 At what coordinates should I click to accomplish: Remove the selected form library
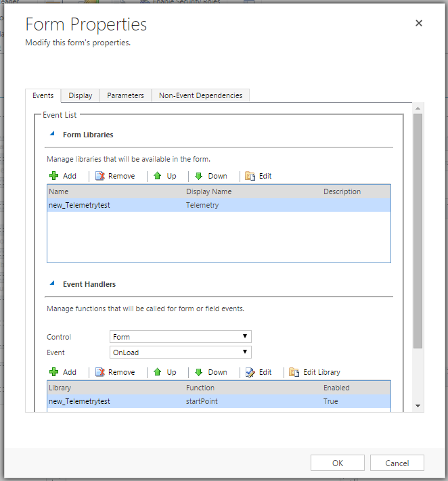pos(115,176)
